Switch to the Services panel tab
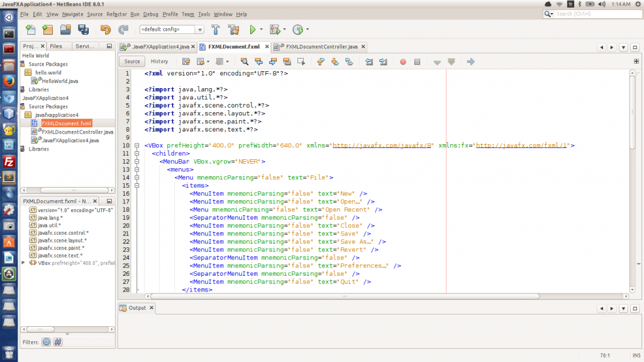The image size is (644, 362). (x=85, y=46)
